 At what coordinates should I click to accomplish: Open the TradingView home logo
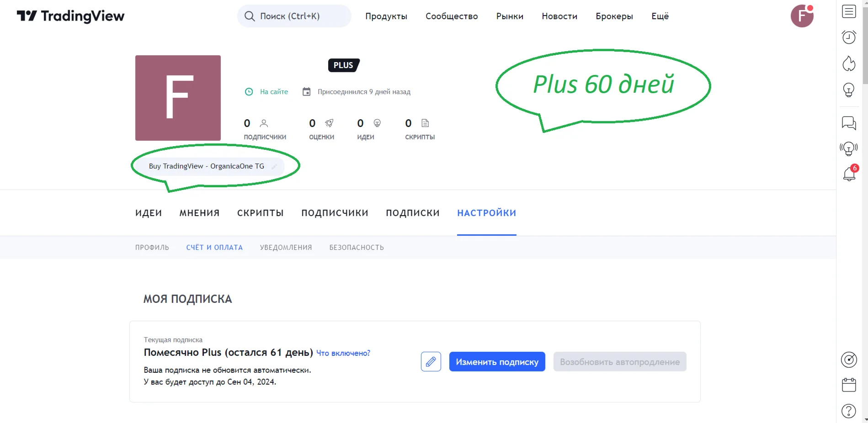[x=70, y=16]
